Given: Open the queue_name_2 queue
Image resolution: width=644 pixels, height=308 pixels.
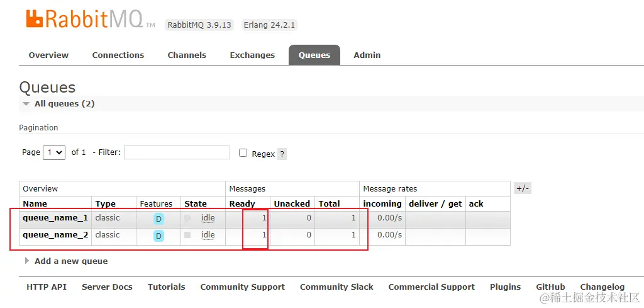Looking at the screenshot, I should pyautogui.click(x=55, y=235).
